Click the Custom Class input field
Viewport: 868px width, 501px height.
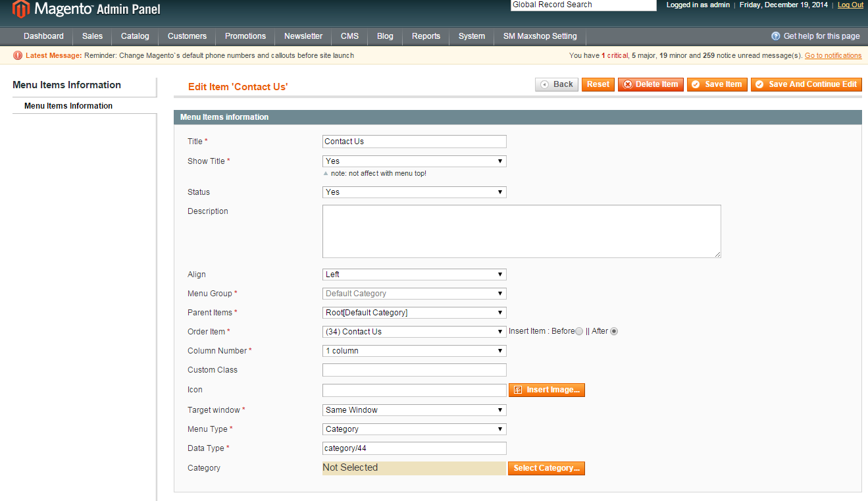(415, 370)
